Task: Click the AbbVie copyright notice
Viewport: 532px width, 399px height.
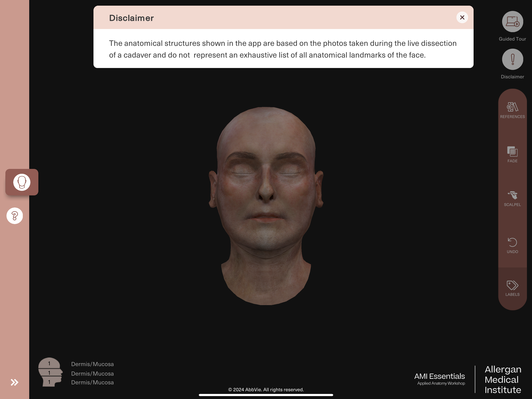Action: tap(266, 390)
